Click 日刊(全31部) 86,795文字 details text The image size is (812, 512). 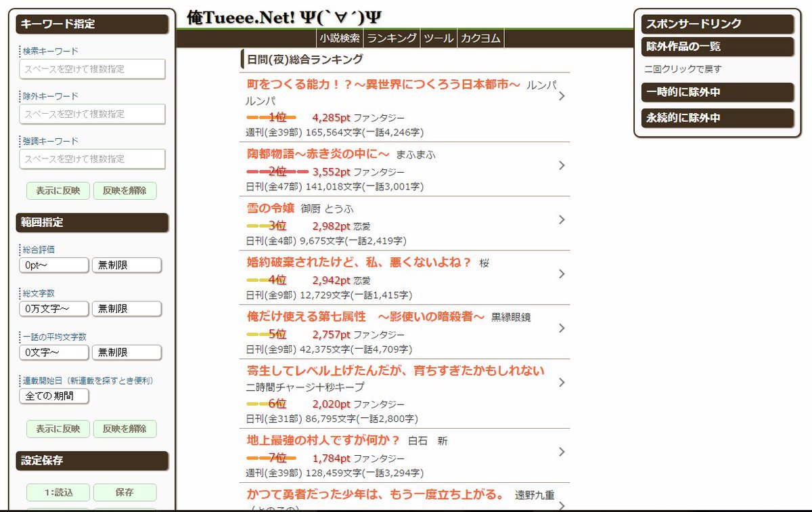tap(332, 419)
